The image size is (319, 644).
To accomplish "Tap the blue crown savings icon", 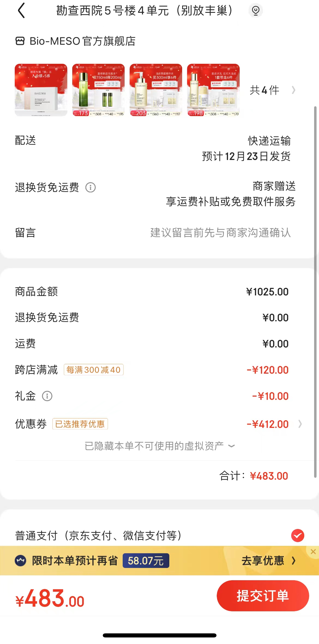I will coord(20,561).
